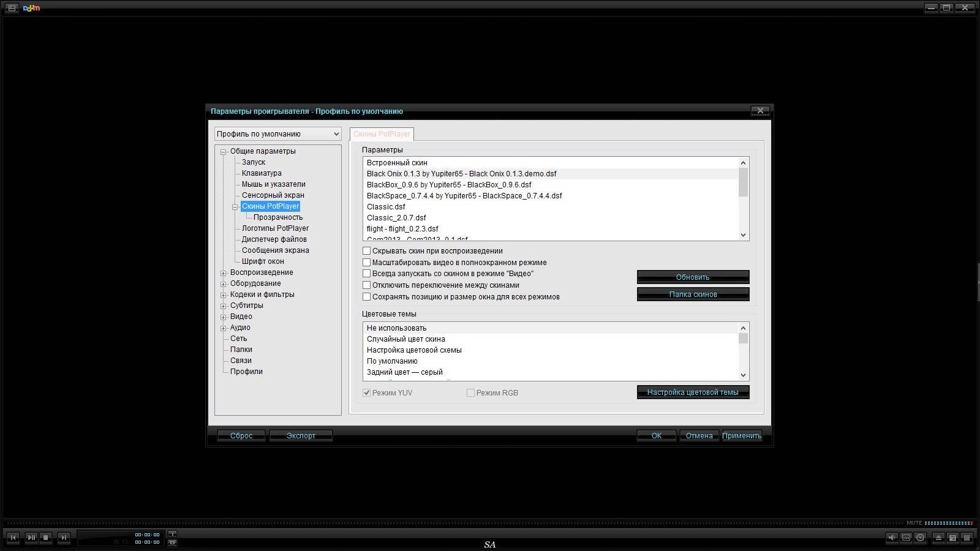This screenshot has height=551, width=980.
Task: Select 'Запуск' in settings tree
Action: (254, 162)
